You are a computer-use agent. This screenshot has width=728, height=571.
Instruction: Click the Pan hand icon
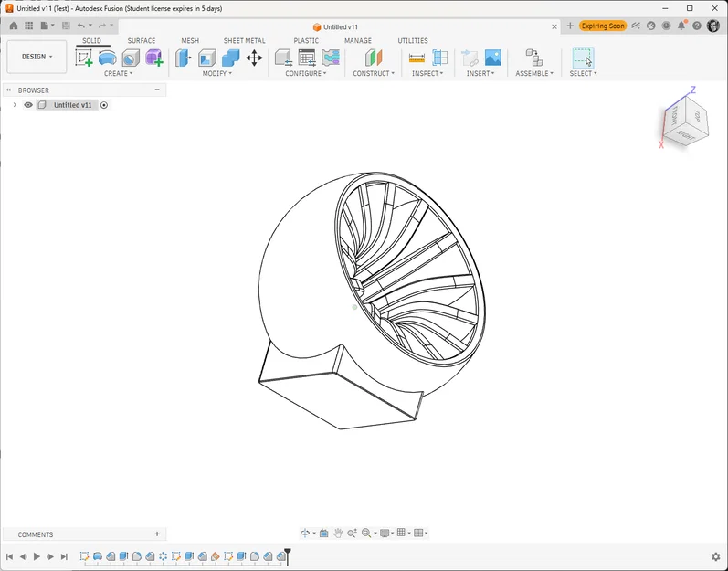pos(338,533)
